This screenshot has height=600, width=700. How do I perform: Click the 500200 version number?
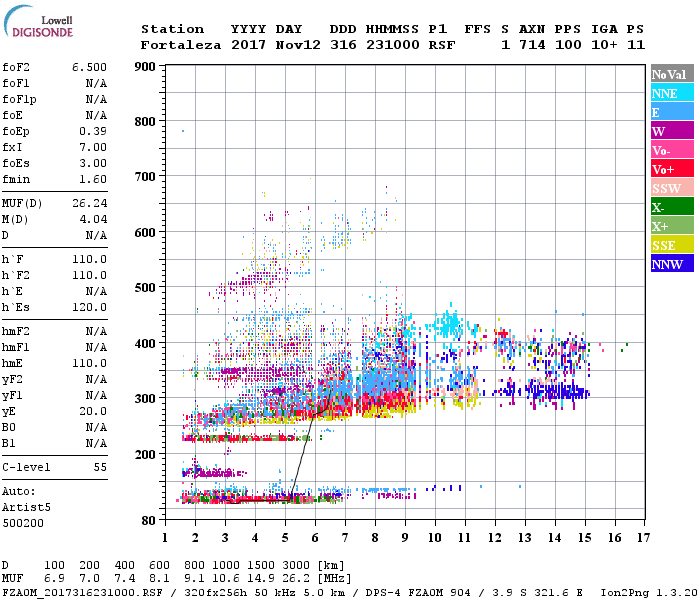tap(23, 523)
